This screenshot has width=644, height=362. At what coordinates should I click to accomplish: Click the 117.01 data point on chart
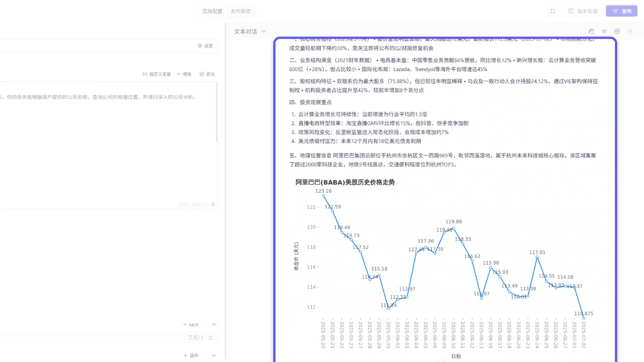(537, 257)
